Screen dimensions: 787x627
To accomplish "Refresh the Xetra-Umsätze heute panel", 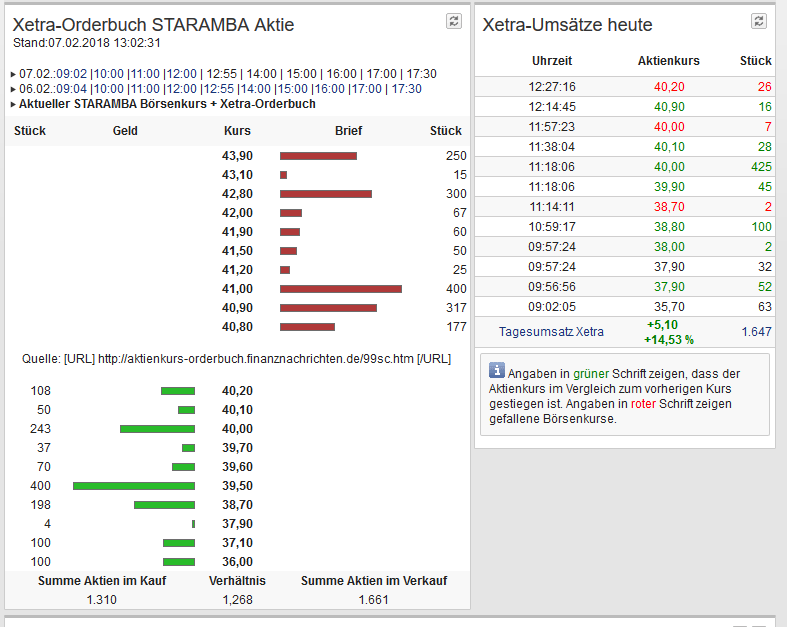I will [x=759, y=21].
